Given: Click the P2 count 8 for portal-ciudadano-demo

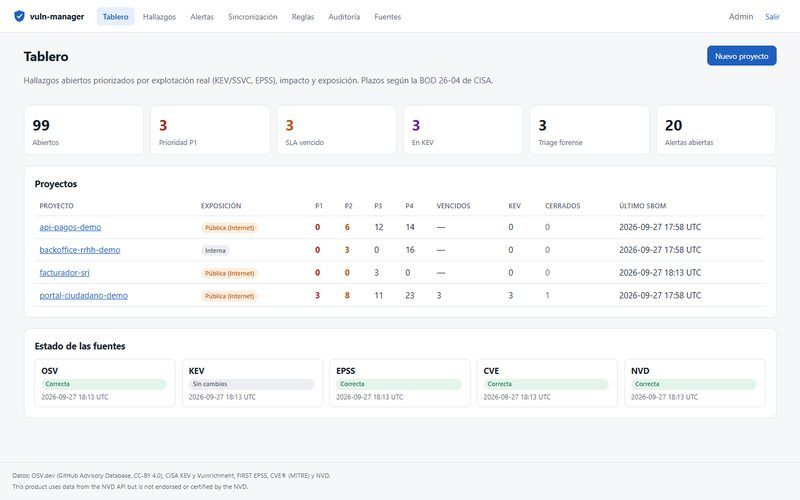Looking at the screenshot, I should 347,295.
